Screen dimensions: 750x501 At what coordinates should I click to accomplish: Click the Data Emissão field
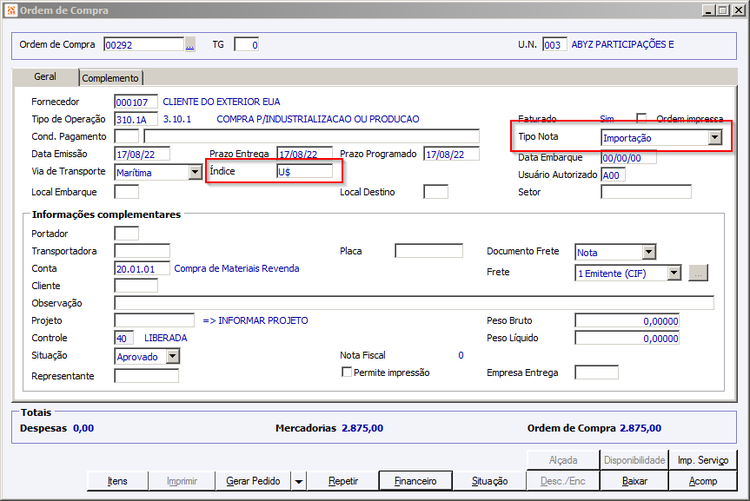tap(142, 154)
